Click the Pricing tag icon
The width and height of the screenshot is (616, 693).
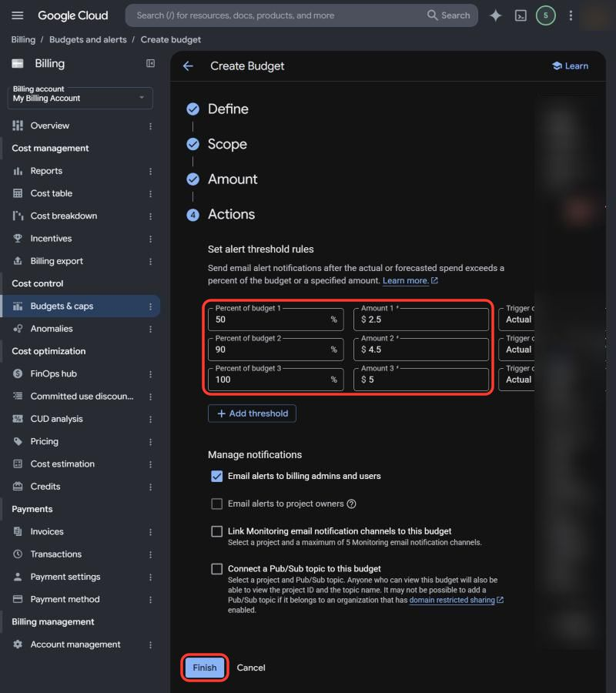(18, 441)
